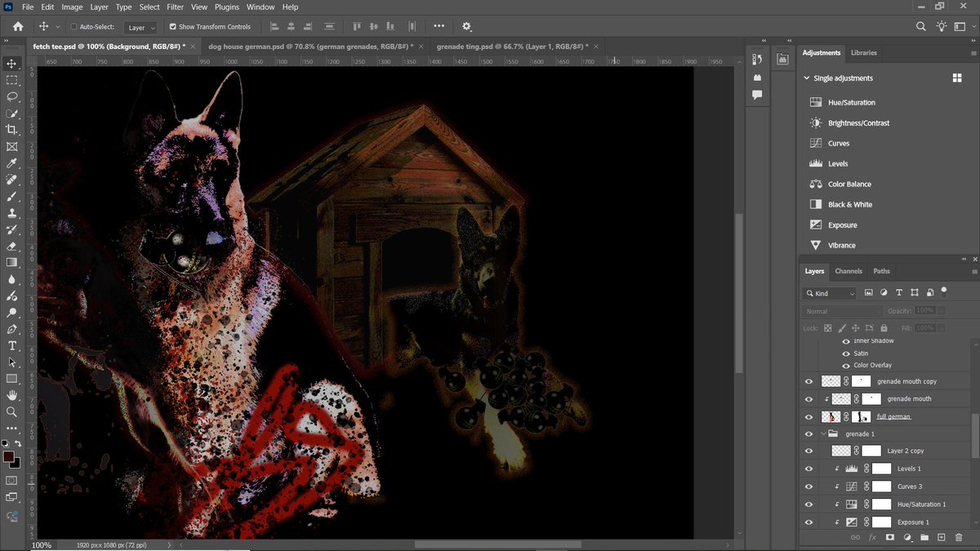
Task: Add a layer mask with mask icon
Action: [x=890, y=537]
